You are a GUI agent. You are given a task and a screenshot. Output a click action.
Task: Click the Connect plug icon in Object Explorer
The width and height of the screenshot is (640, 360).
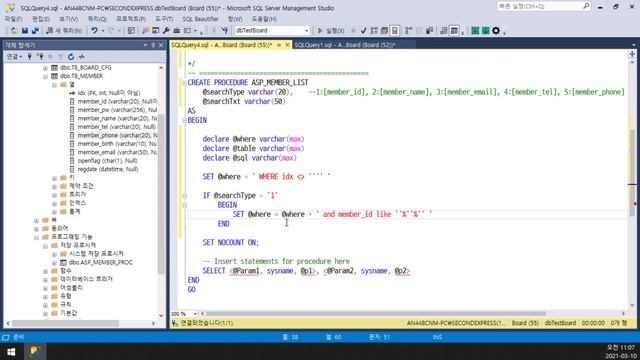click(30, 57)
